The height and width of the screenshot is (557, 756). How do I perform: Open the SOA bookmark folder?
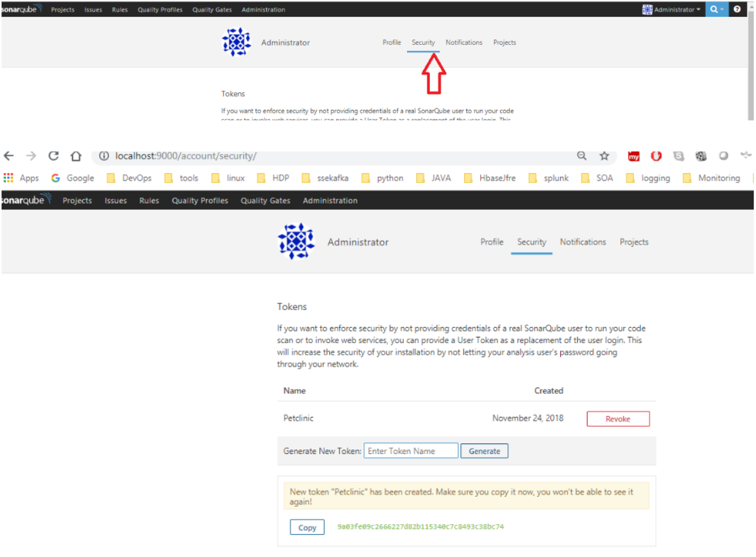point(597,178)
